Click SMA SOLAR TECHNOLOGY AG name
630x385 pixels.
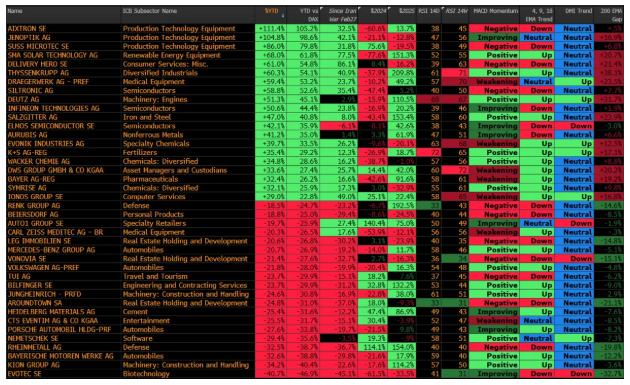(53, 55)
